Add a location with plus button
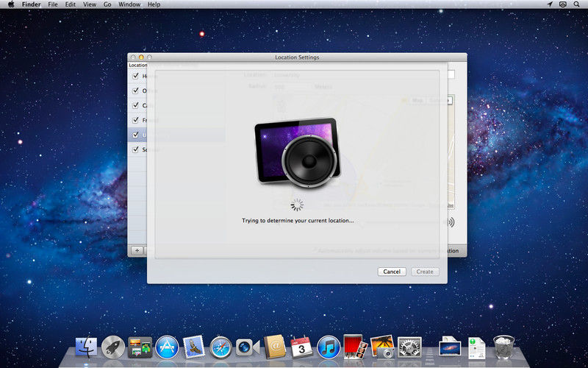The image size is (588, 368). [137, 250]
